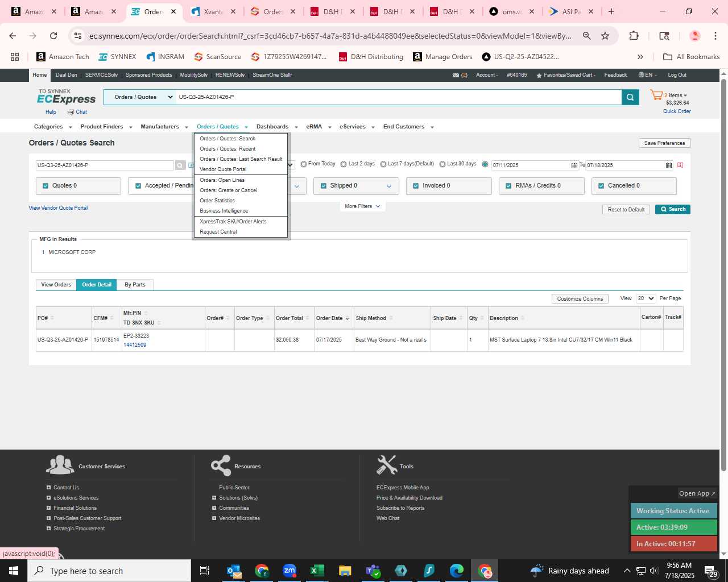Choose Orders / Quotes: Recent menu item
The width and height of the screenshot is (728, 582).
click(x=227, y=149)
